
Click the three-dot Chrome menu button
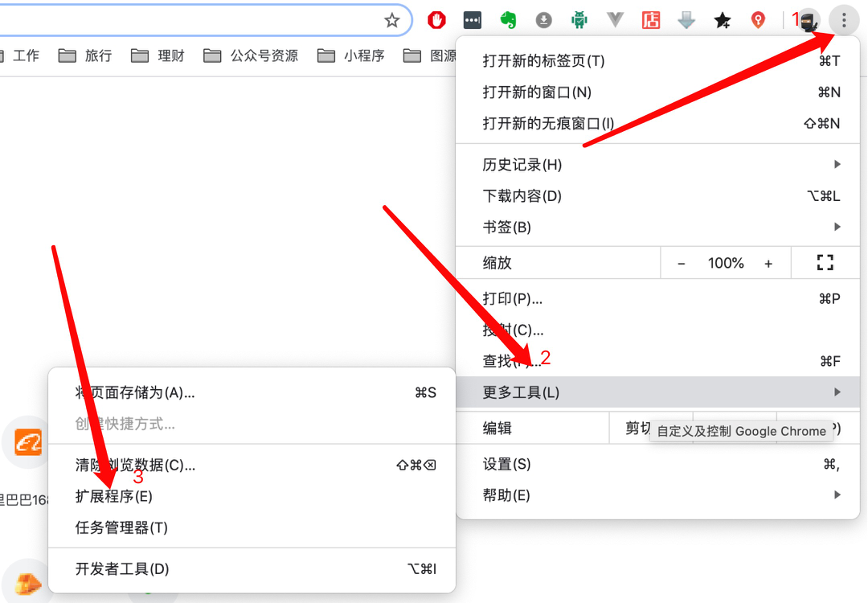pyautogui.click(x=844, y=21)
